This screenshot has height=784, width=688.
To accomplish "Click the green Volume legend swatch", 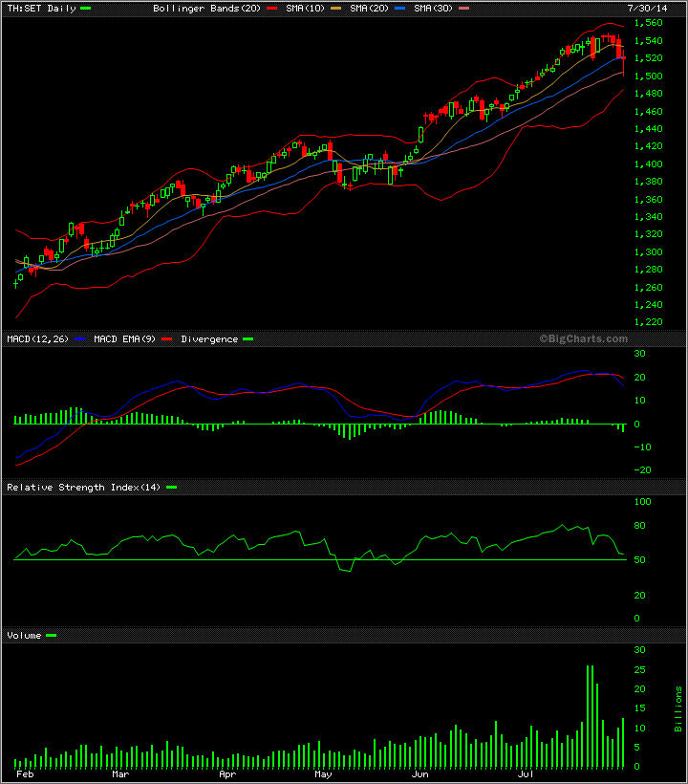I will [51, 636].
